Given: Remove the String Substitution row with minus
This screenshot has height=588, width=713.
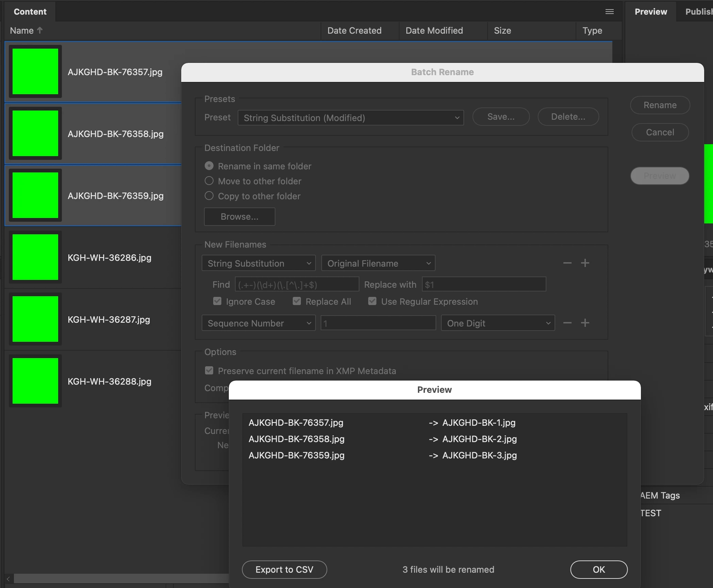Looking at the screenshot, I should pos(567,263).
